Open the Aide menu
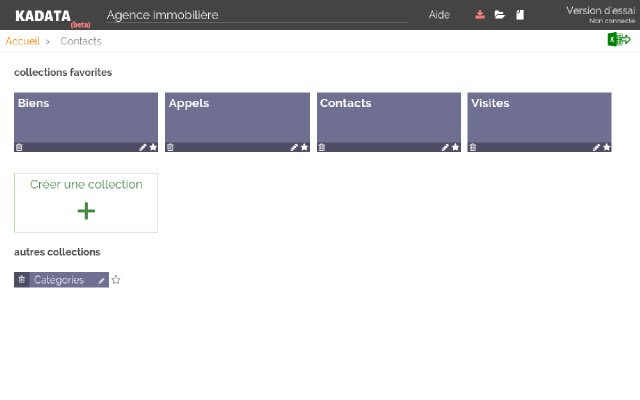The width and height of the screenshot is (640, 400). tap(439, 15)
